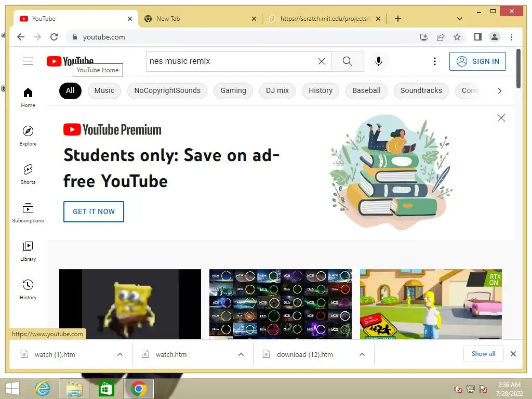
Task: Reload the YouTube page
Action: click(x=54, y=37)
